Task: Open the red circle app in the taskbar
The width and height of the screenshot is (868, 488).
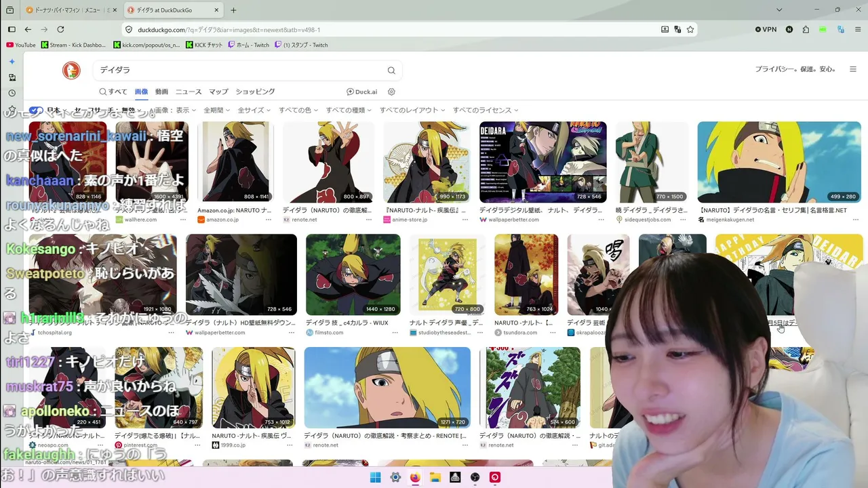Action: tap(496, 477)
